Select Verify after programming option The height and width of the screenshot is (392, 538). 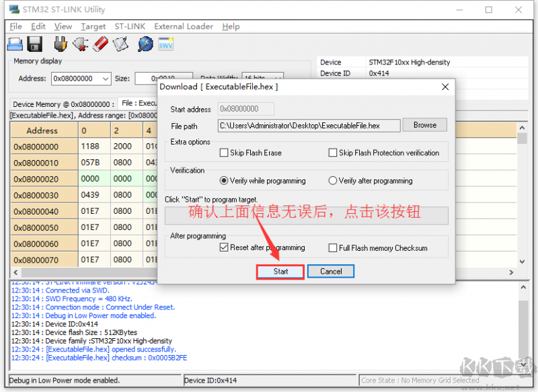click(332, 181)
